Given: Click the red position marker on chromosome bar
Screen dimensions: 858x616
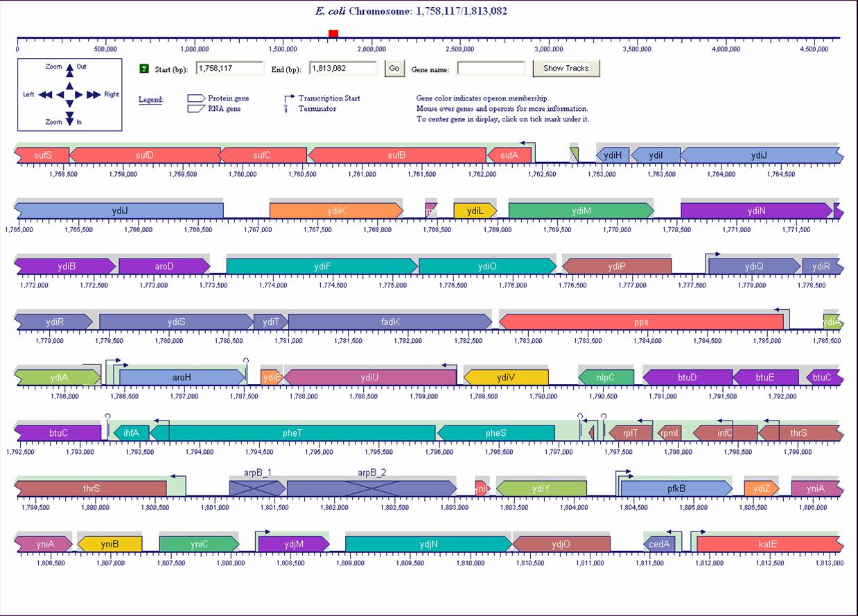Looking at the screenshot, I should (x=333, y=33).
